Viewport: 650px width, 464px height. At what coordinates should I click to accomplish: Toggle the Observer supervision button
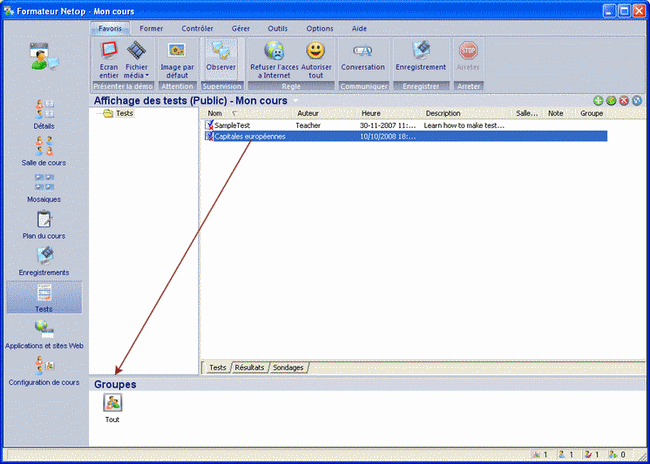click(x=221, y=59)
